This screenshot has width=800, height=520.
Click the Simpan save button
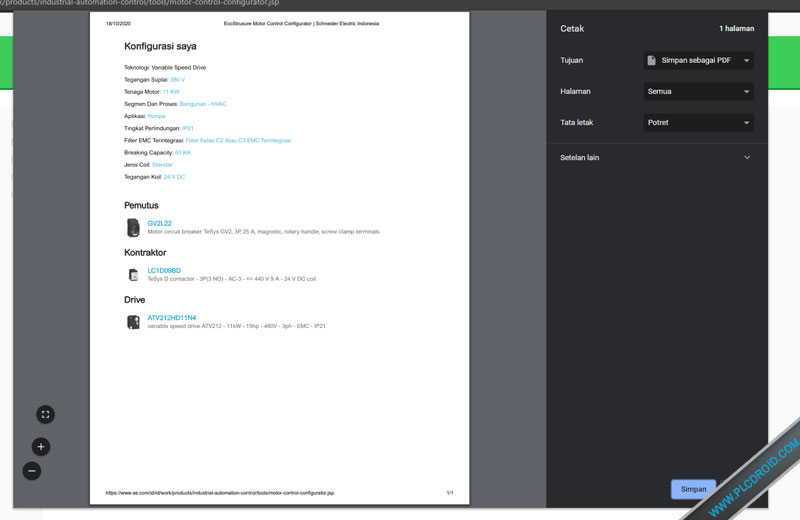click(x=693, y=489)
